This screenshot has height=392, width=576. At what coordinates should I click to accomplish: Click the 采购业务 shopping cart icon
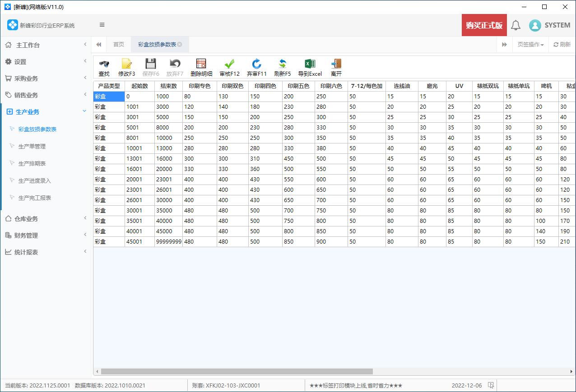click(8, 78)
